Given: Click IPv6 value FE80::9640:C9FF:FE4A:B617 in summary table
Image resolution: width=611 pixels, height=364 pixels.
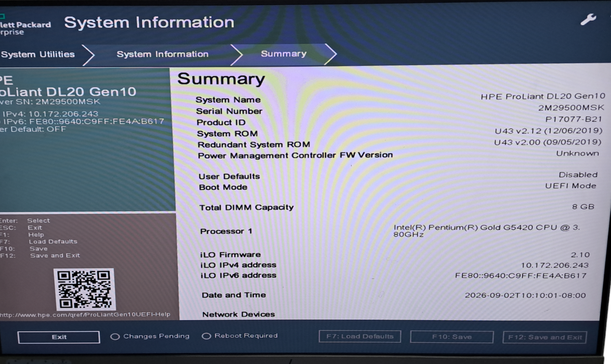Looking at the screenshot, I should tap(521, 276).
